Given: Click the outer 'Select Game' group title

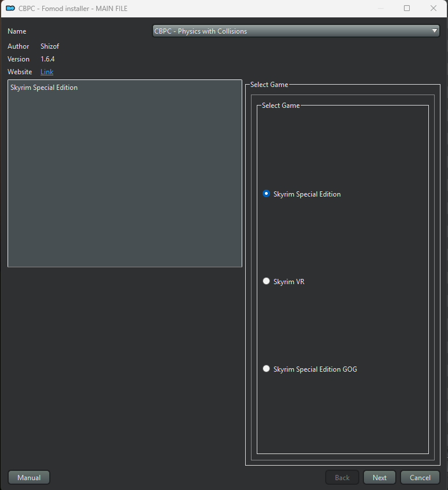Looking at the screenshot, I should tap(269, 85).
